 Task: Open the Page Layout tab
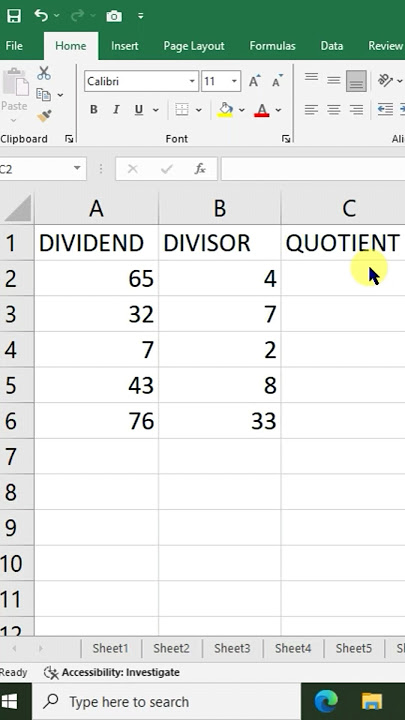click(x=194, y=46)
